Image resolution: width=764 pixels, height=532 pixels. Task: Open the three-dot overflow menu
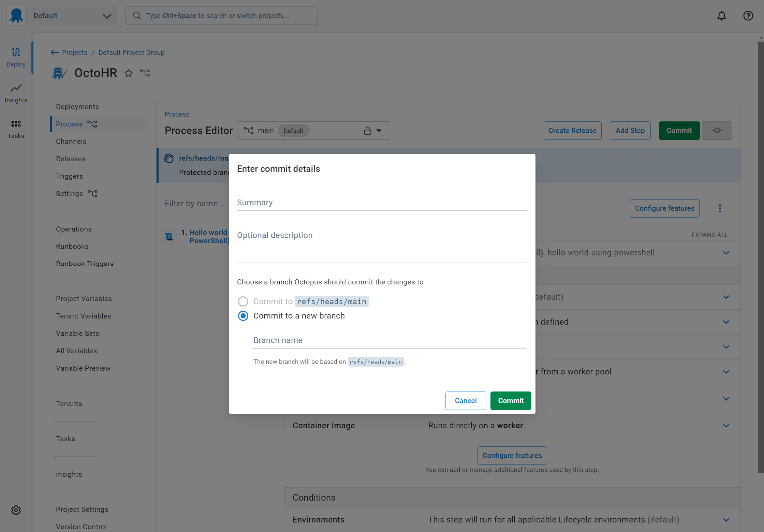point(720,208)
